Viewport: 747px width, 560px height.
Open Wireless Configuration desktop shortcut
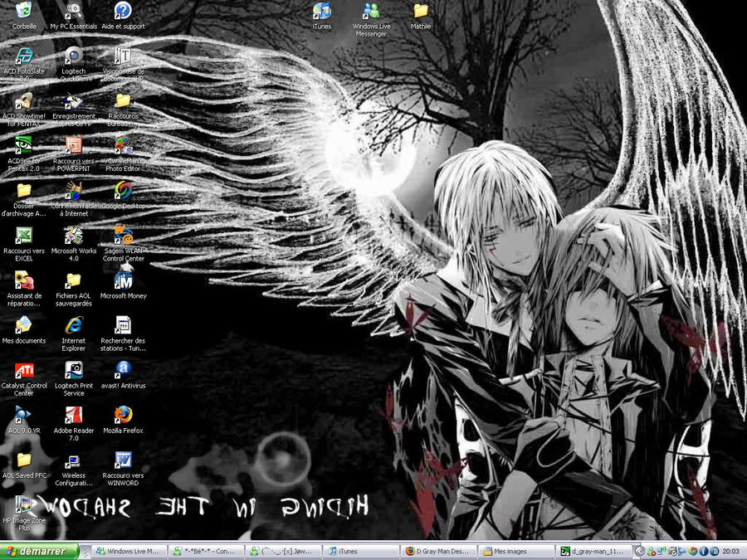[73, 469]
